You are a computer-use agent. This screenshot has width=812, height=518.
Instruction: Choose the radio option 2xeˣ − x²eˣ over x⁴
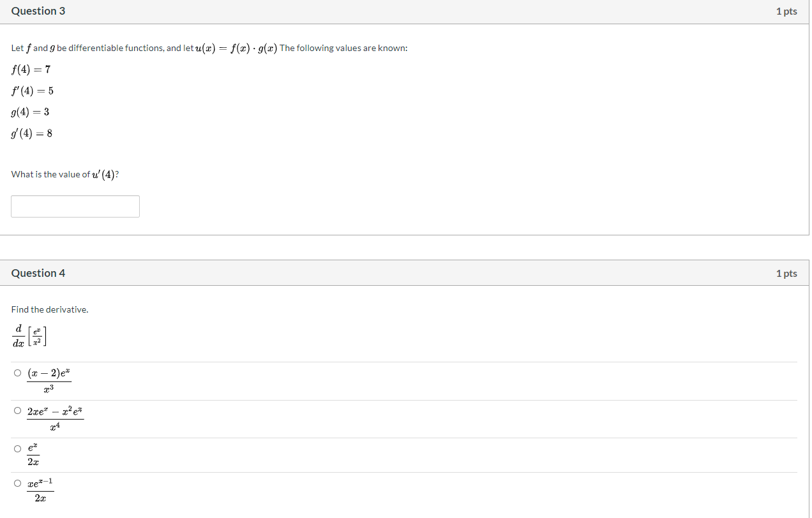pos(18,411)
